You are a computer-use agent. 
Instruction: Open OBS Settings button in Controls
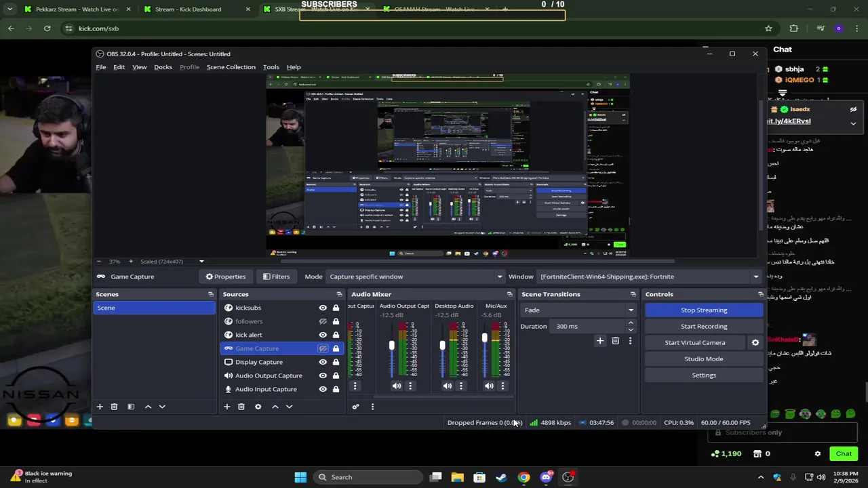[x=704, y=375]
